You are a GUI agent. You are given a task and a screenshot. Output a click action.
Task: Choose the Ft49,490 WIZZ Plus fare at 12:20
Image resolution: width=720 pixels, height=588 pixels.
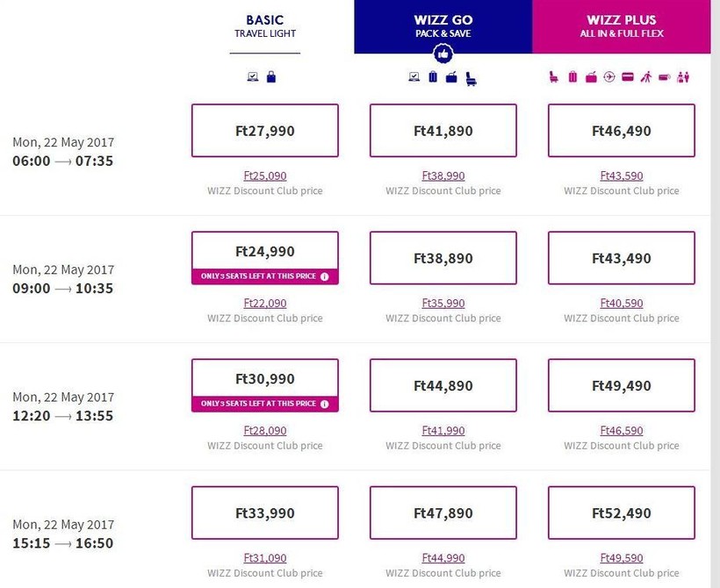(x=621, y=385)
